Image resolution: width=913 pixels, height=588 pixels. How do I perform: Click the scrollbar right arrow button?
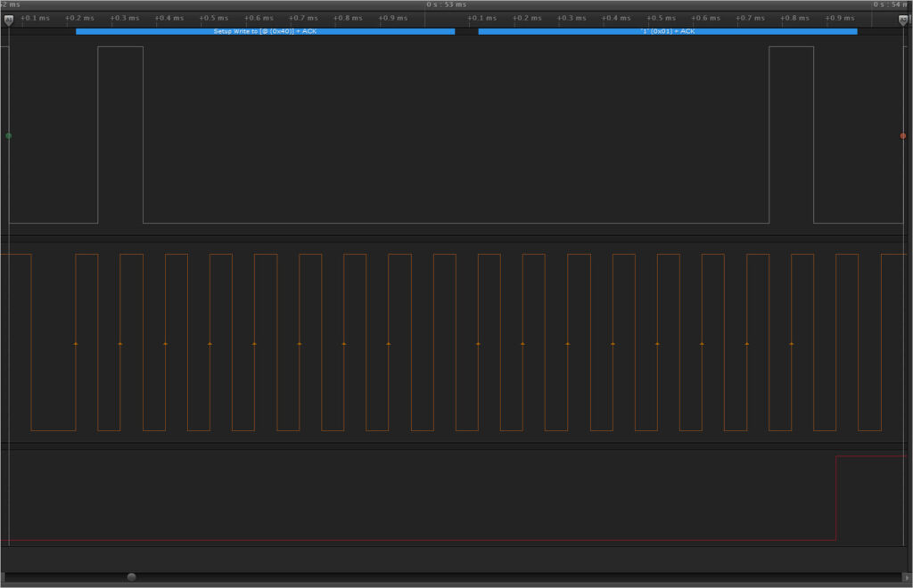906,577
